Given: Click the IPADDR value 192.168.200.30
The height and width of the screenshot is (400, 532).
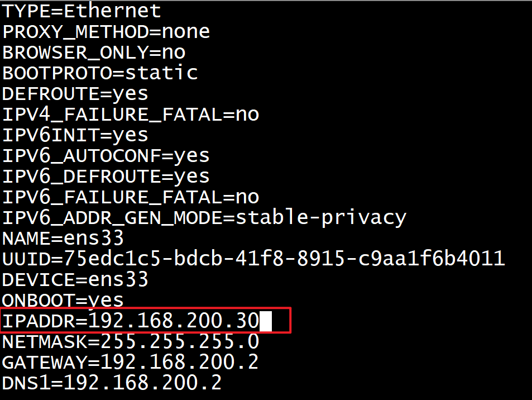Looking at the screenshot, I should click(174, 321).
